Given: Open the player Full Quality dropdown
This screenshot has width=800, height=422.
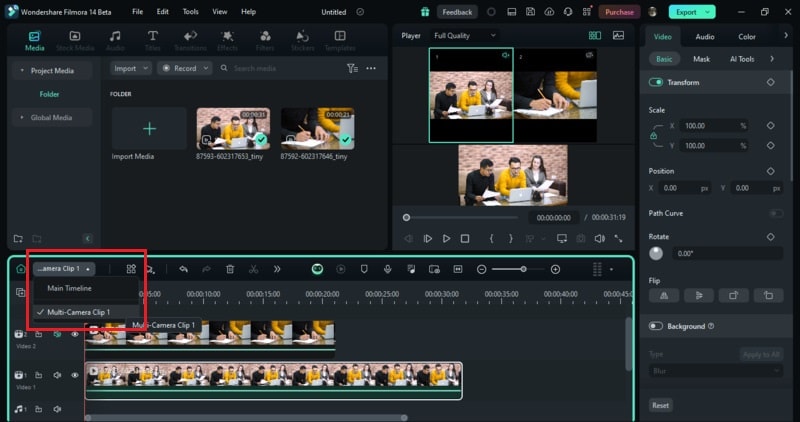Looking at the screenshot, I should pyautogui.click(x=465, y=36).
